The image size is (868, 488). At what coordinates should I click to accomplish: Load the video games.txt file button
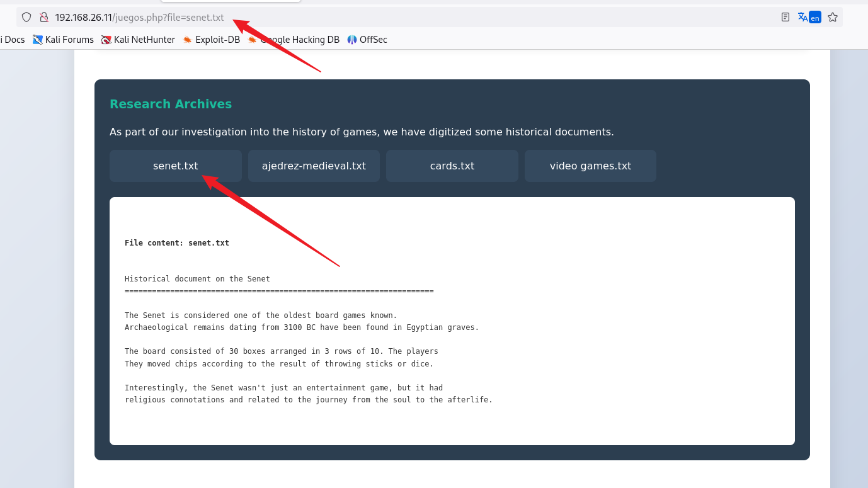[590, 166]
